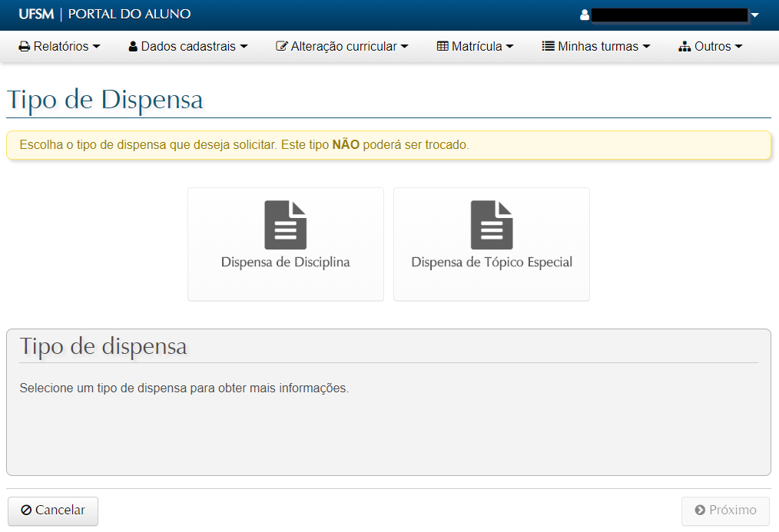
Task: Select the Dispensa de Tópico Especial document icon
Action: 492,225
